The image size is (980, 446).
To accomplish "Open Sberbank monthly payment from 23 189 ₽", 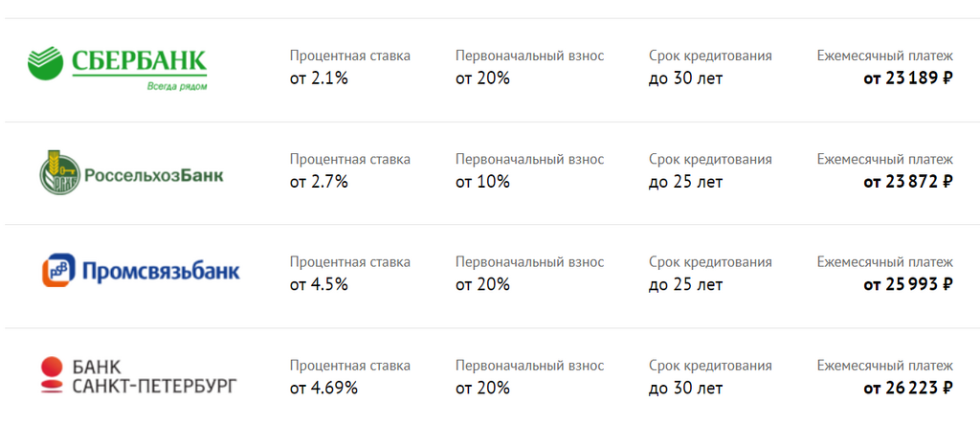I will [x=908, y=78].
